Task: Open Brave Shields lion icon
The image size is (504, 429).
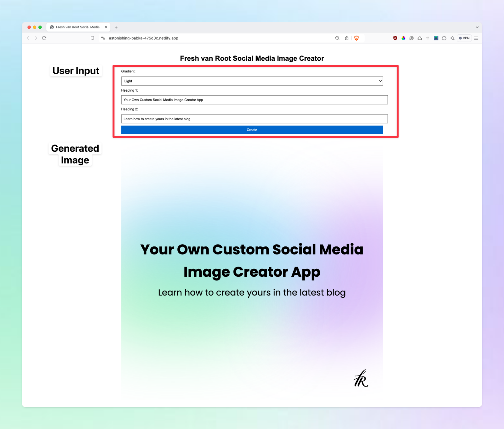Action: click(357, 38)
